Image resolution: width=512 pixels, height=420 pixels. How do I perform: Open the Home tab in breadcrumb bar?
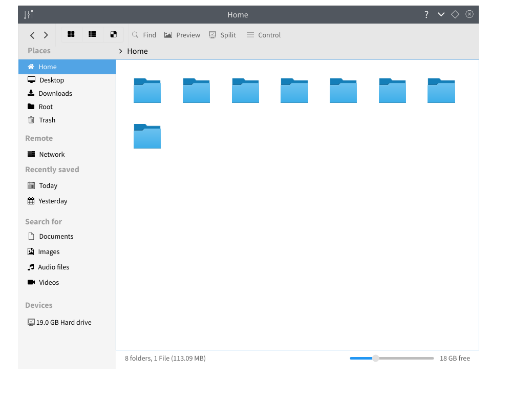click(x=137, y=51)
